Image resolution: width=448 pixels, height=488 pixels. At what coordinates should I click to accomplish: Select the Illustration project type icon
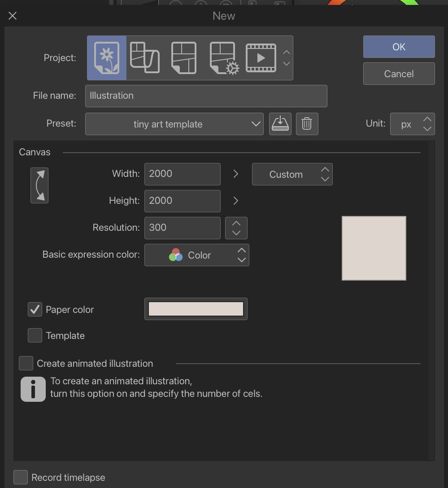107,58
